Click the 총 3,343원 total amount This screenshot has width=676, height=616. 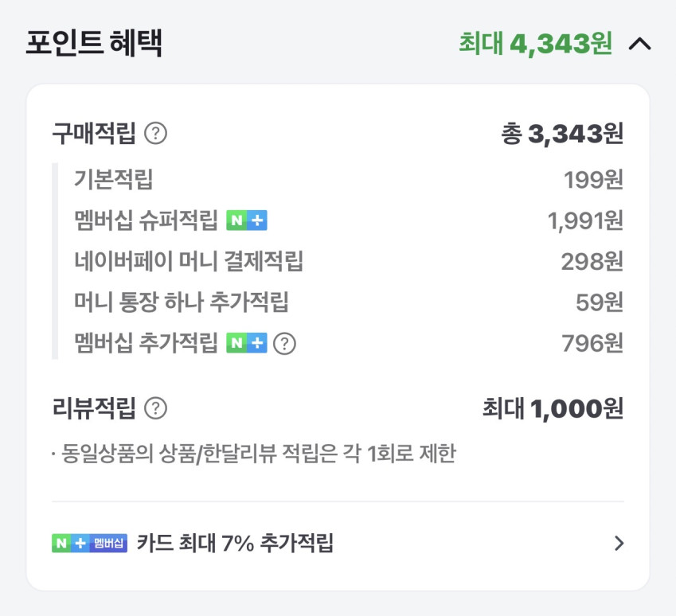562,134
